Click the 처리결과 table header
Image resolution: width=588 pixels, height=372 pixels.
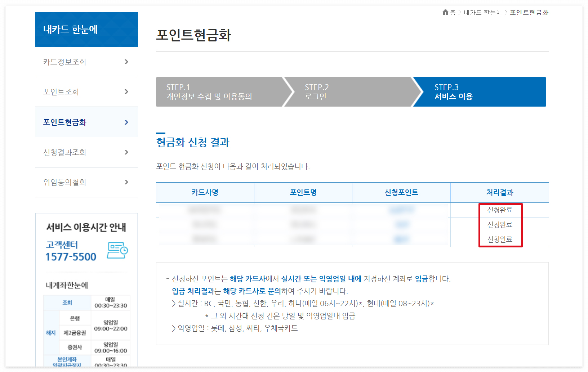coord(500,192)
